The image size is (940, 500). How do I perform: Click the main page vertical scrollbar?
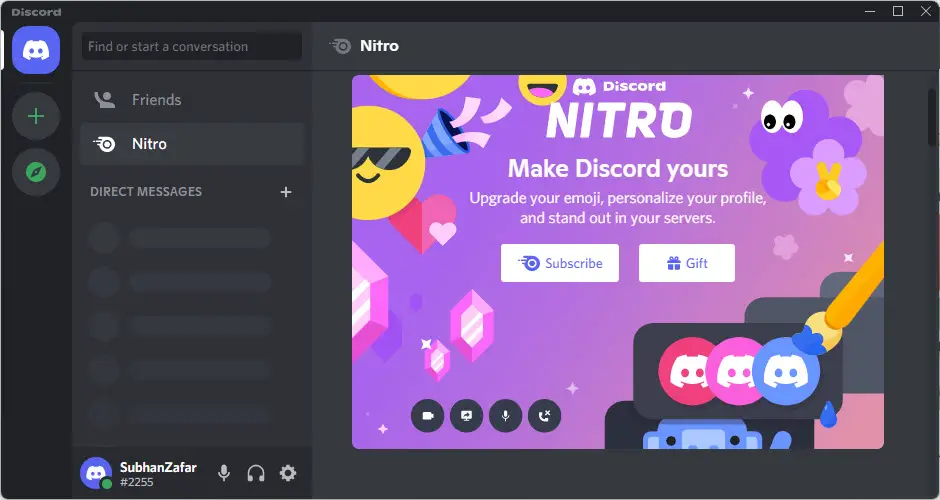click(932, 117)
